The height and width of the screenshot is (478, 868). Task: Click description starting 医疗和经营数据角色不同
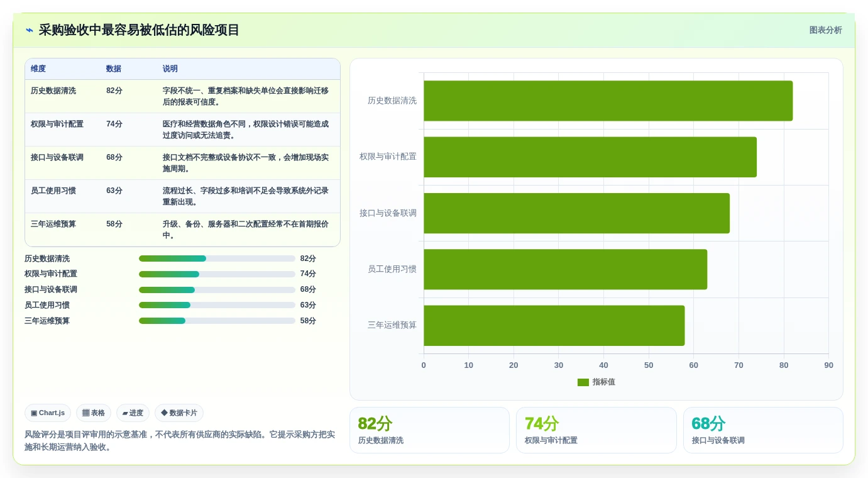click(246, 130)
